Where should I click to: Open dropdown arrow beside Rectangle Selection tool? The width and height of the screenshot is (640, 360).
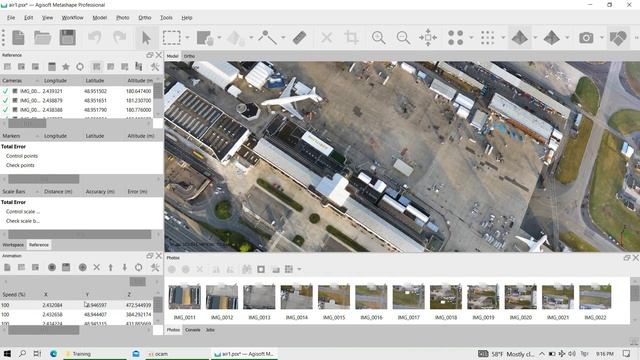coord(187,38)
